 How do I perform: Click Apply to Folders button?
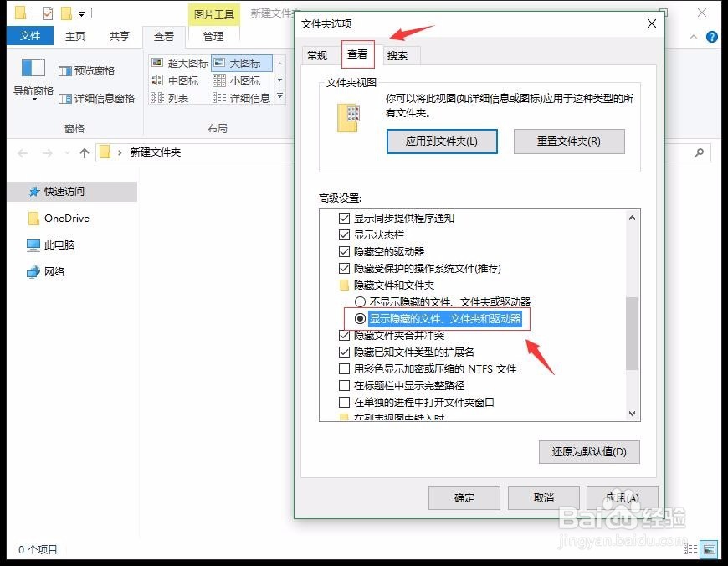442,141
